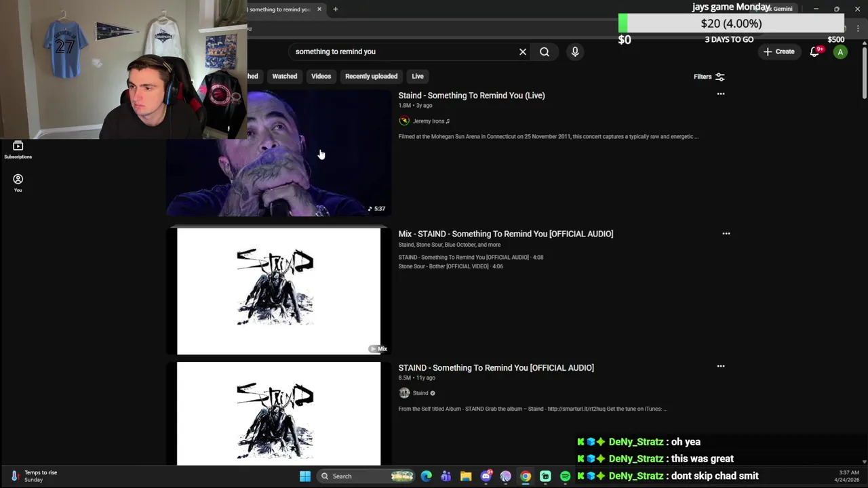Open the Create menu on YouTube
This screenshot has height=488, width=868.
point(778,52)
